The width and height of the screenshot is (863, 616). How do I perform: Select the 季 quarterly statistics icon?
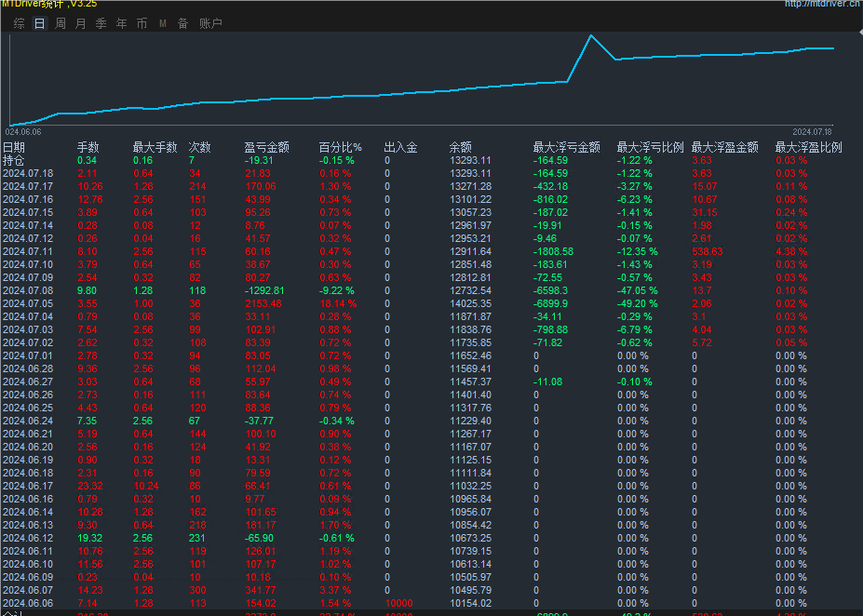point(101,24)
